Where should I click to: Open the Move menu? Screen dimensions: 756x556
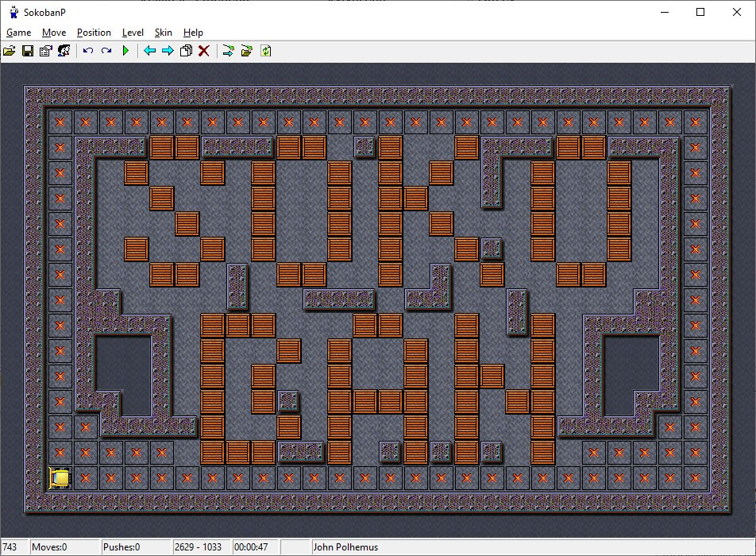tap(54, 33)
